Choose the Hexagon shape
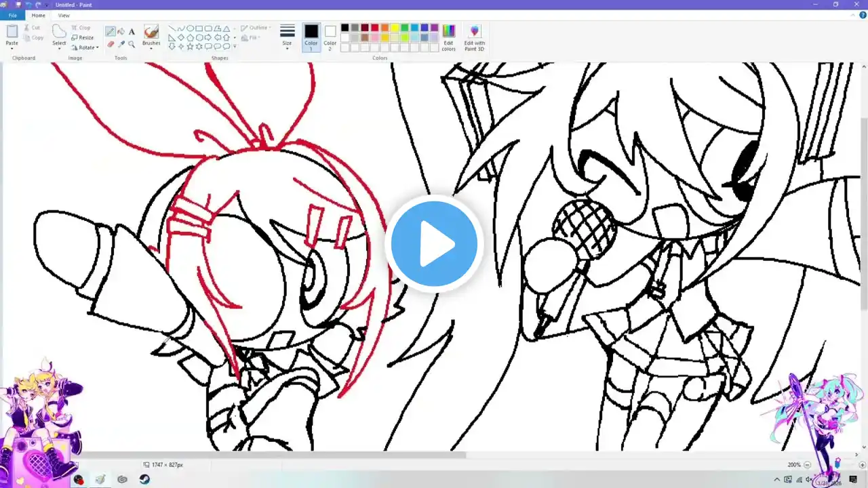The width and height of the screenshot is (868, 488). (x=199, y=37)
